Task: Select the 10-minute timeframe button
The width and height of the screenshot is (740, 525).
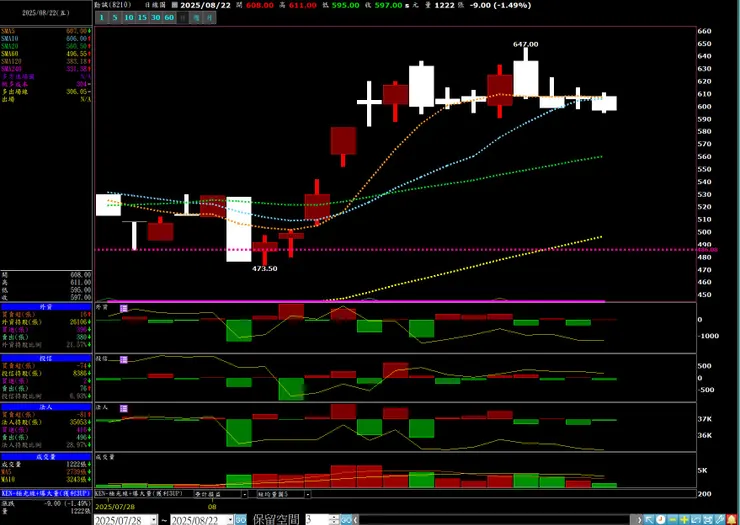Action: coord(129,17)
